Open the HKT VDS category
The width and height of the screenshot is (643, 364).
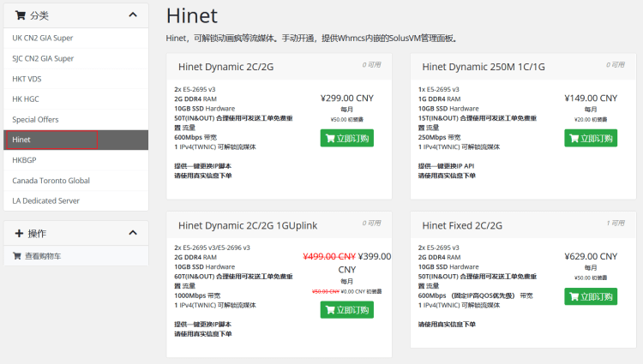click(75, 79)
